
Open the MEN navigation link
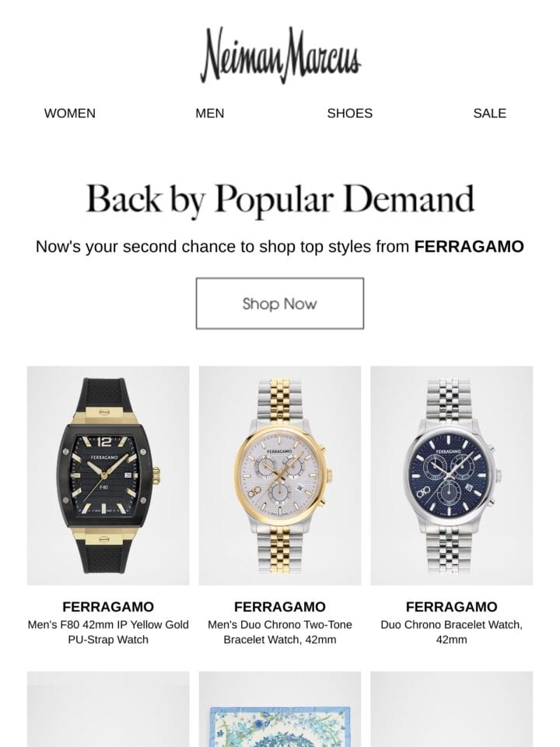coord(209,114)
